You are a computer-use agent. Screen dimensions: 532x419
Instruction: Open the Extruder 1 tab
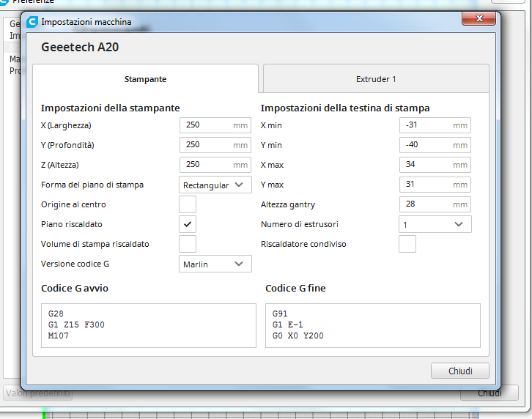(376, 78)
